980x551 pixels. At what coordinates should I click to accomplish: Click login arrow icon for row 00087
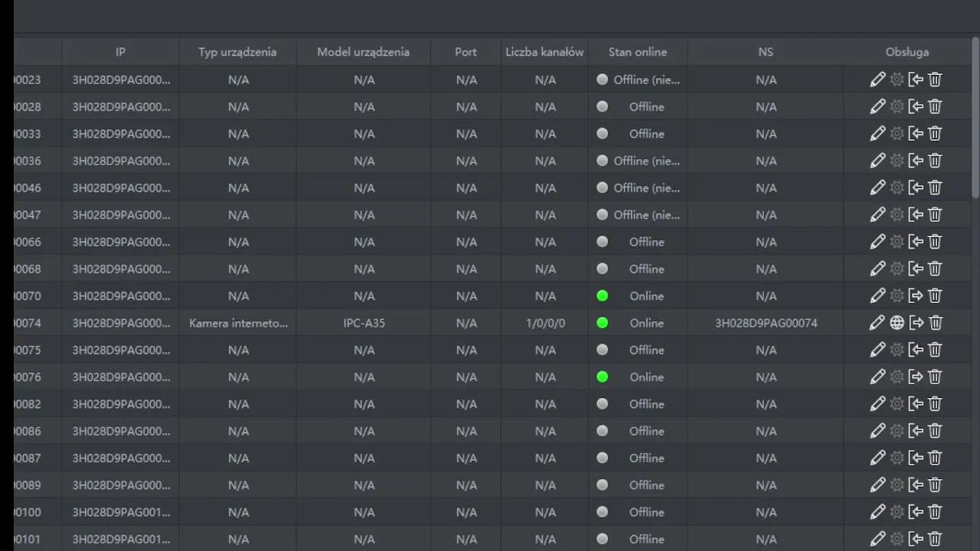(916, 458)
